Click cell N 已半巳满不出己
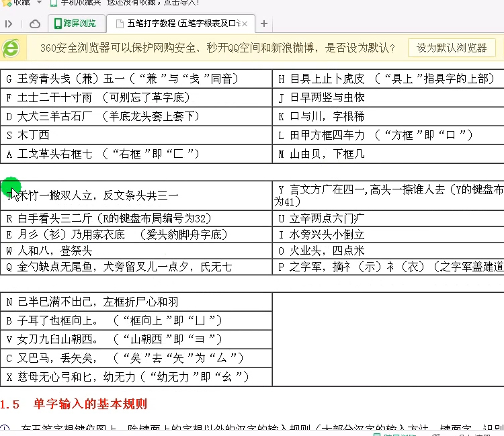504x436 pixels. 136,302
